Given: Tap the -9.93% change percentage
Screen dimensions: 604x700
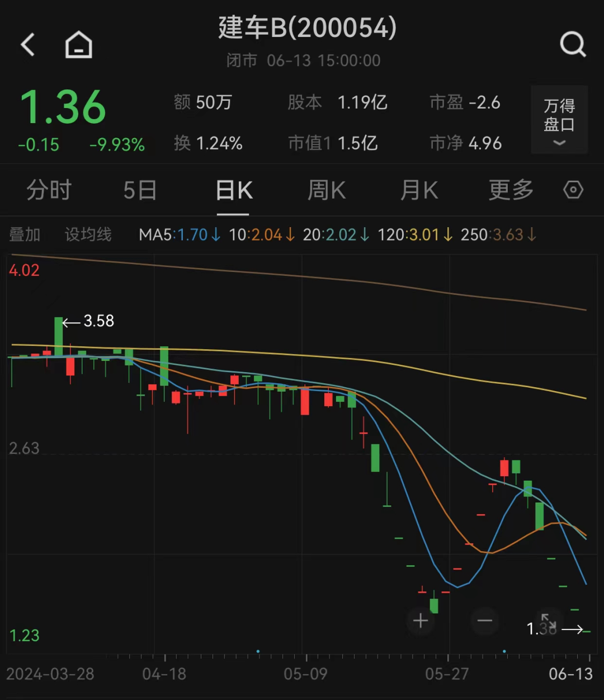Looking at the screenshot, I should tap(117, 145).
